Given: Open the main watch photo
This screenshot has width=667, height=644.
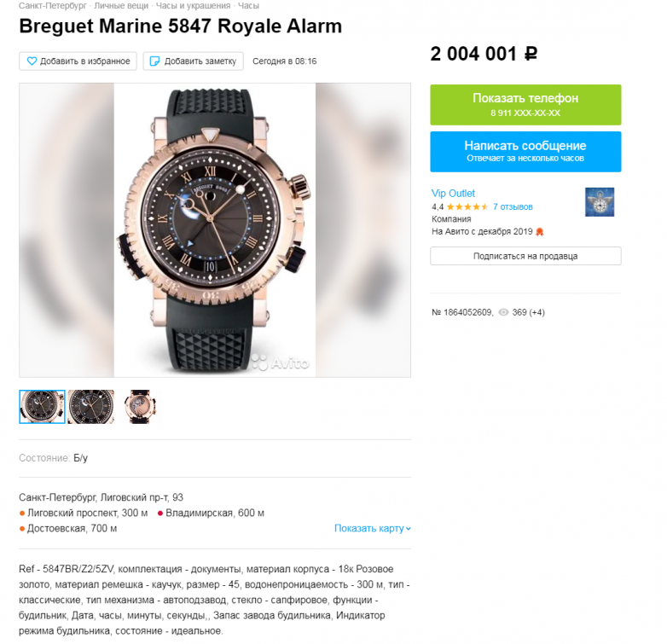Looking at the screenshot, I should click(215, 230).
